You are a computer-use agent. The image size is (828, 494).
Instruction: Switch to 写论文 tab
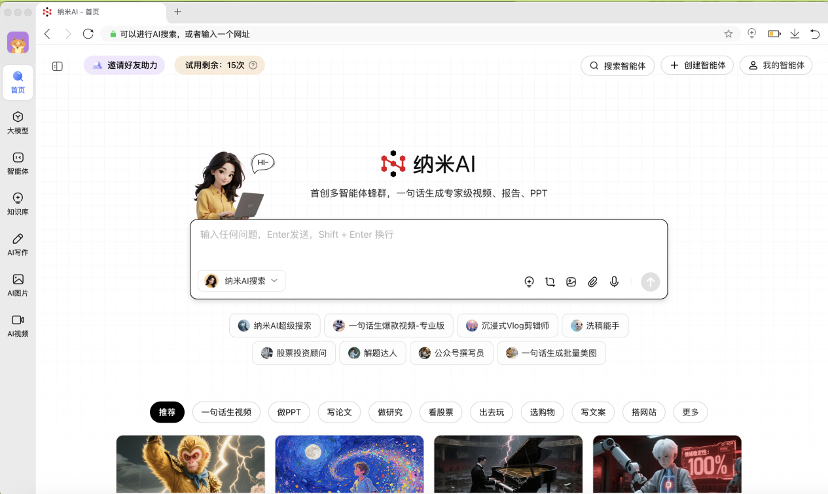point(340,412)
